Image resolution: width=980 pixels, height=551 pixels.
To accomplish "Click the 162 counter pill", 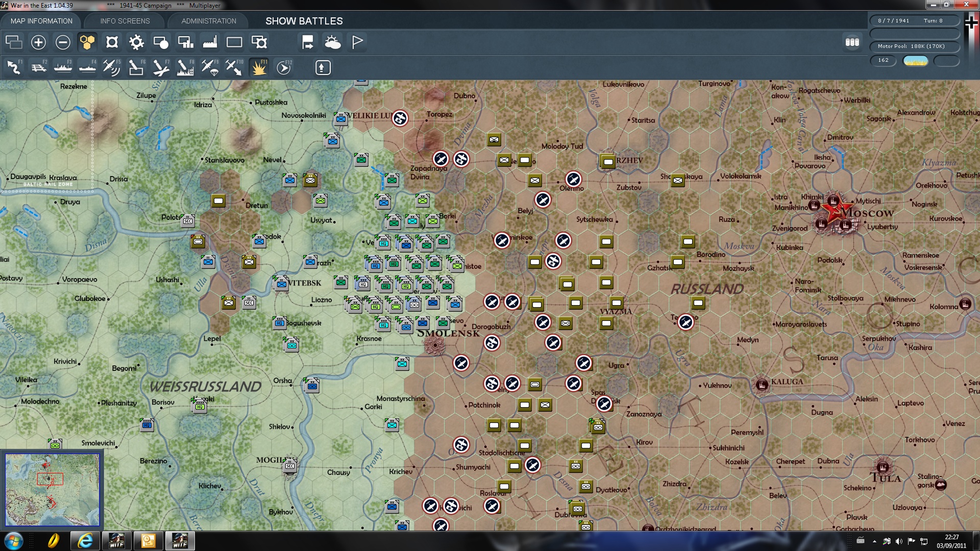I will pyautogui.click(x=883, y=60).
